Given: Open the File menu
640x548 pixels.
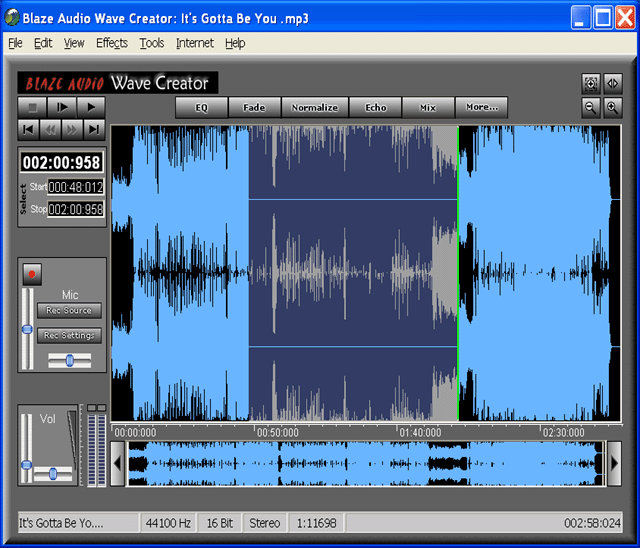Looking at the screenshot, I should [15, 43].
